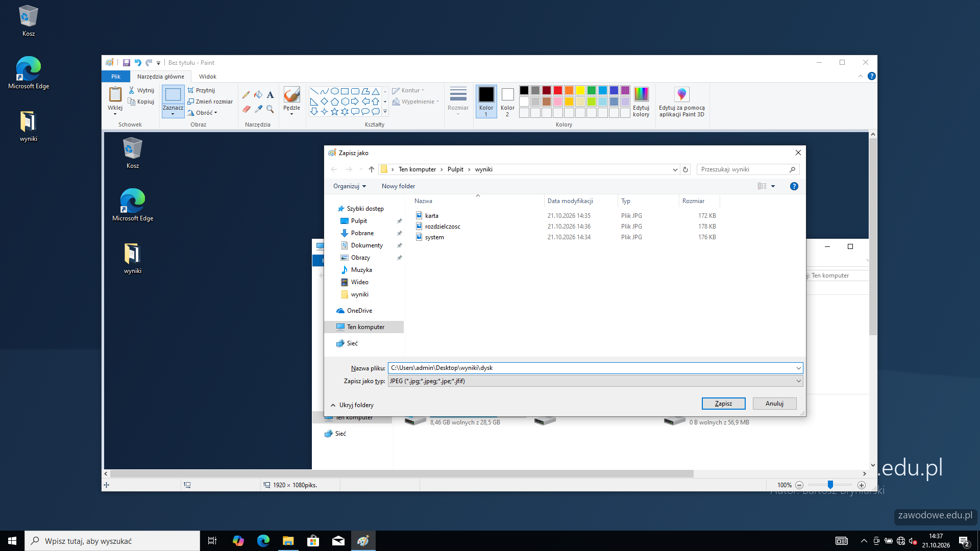Click the Nowy folder button
This screenshot has height=551, width=980.
tap(398, 186)
